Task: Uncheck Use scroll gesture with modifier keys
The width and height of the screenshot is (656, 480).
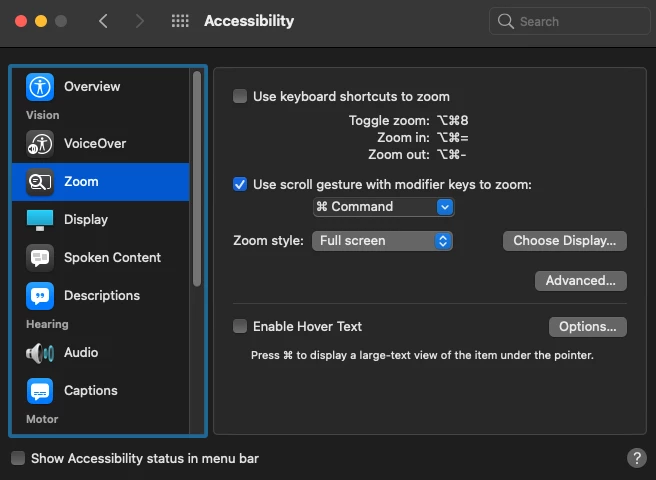Action: coord(240,184)
